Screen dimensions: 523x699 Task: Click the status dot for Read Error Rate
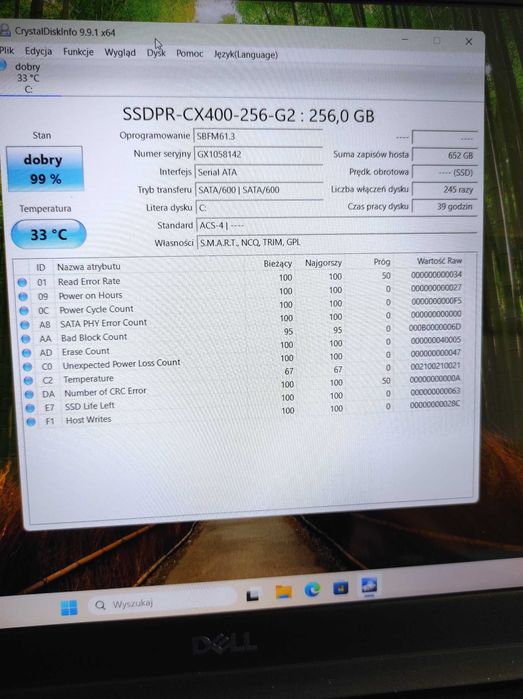click(x=22, y=282)
